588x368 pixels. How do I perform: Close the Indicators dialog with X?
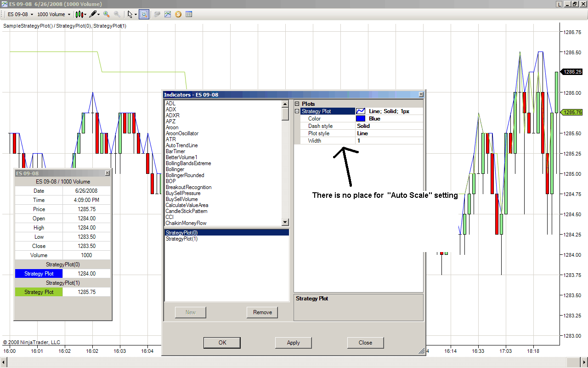421,95
